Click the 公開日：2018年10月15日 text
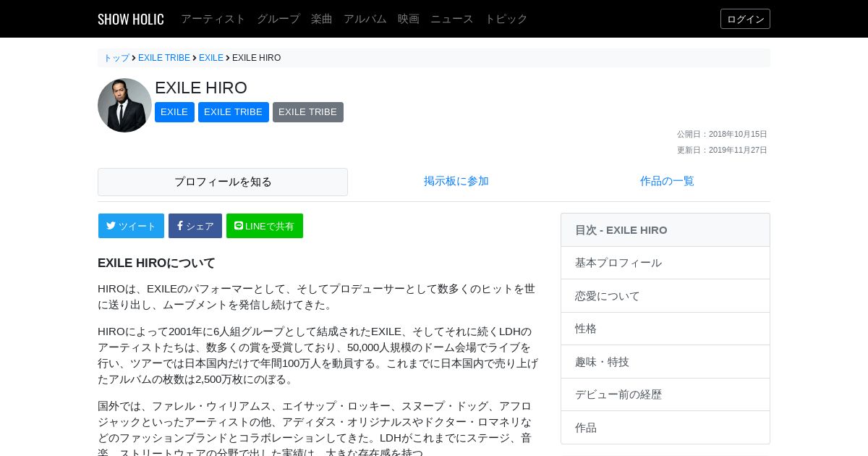The width and height of the screenshot is (868, 456). click(x=722, y=134)
